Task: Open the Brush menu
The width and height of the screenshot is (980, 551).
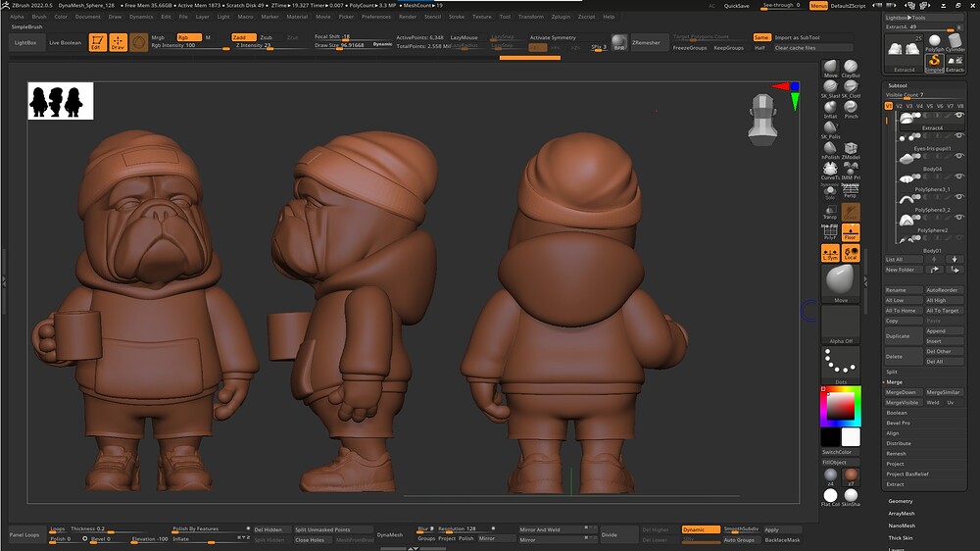Action: (x=39, y=17)
